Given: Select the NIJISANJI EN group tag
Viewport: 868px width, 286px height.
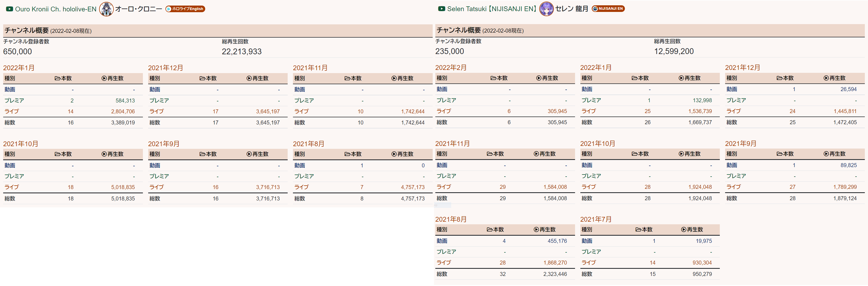Looking at the screenshot, I should [608, 9].
